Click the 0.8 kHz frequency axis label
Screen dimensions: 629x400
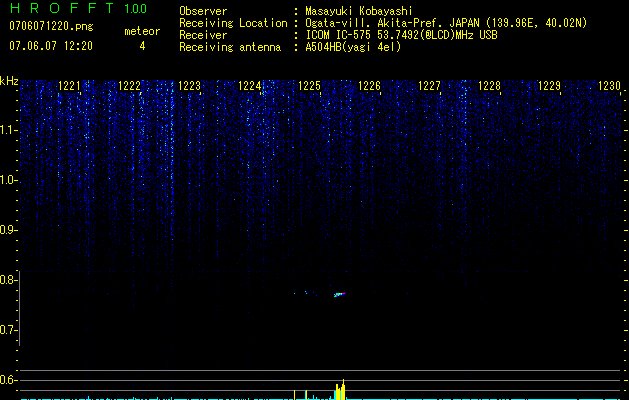click(x=9, y=280)
